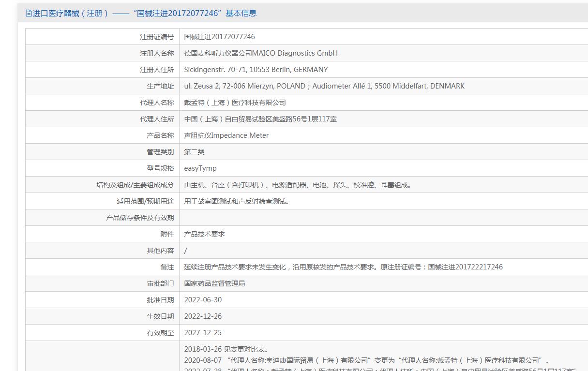588x371 pixels.
Task: Click the 2020-08-07 agent name change record
Action: click(x=367, y=360)
